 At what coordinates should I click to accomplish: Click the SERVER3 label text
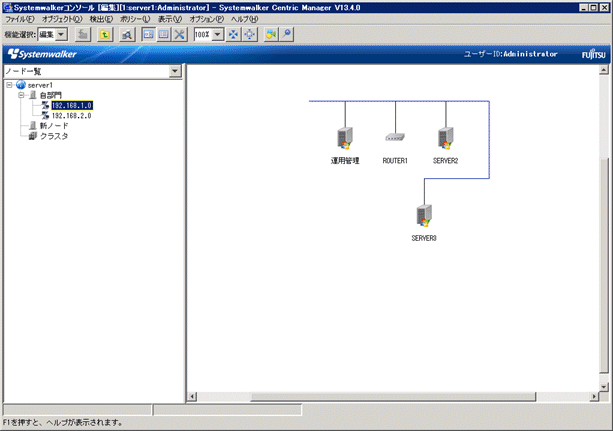[x=424, y=238]
